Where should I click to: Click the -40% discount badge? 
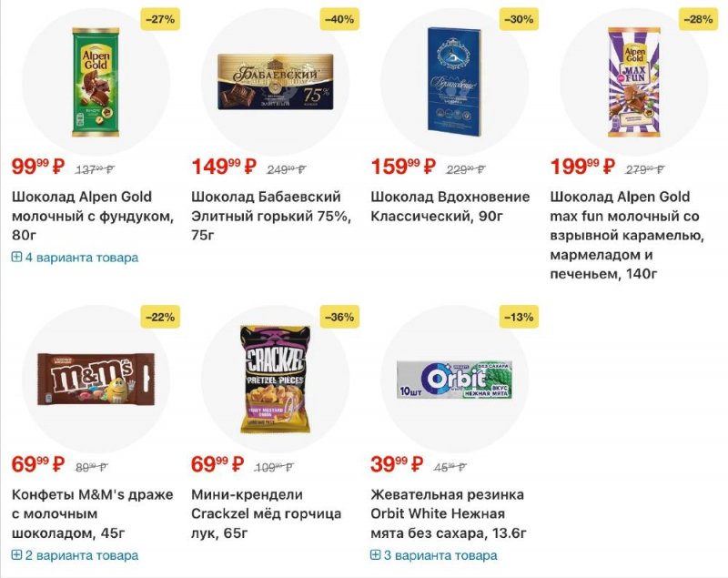(339, 19)
